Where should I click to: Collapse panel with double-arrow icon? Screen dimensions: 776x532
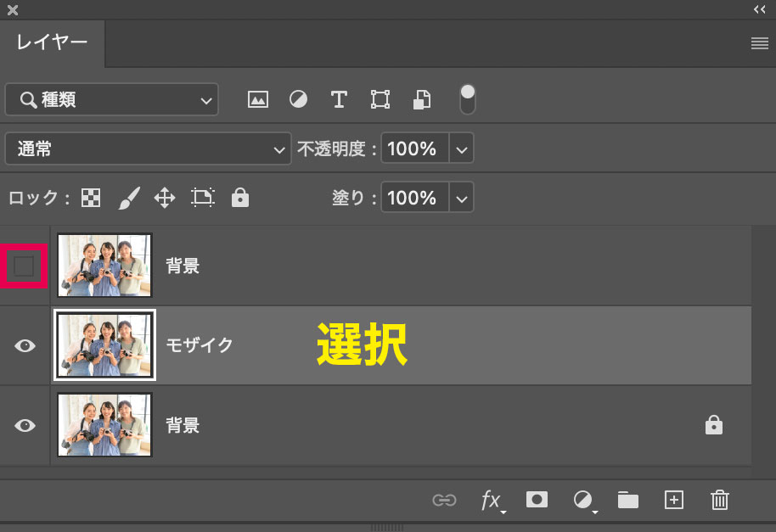click(760, 9)
